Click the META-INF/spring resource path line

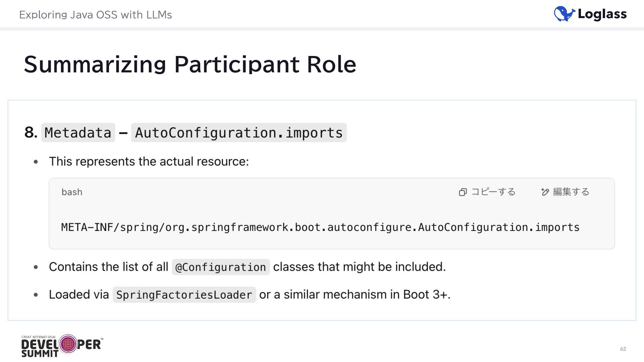(x=320, y=227)
